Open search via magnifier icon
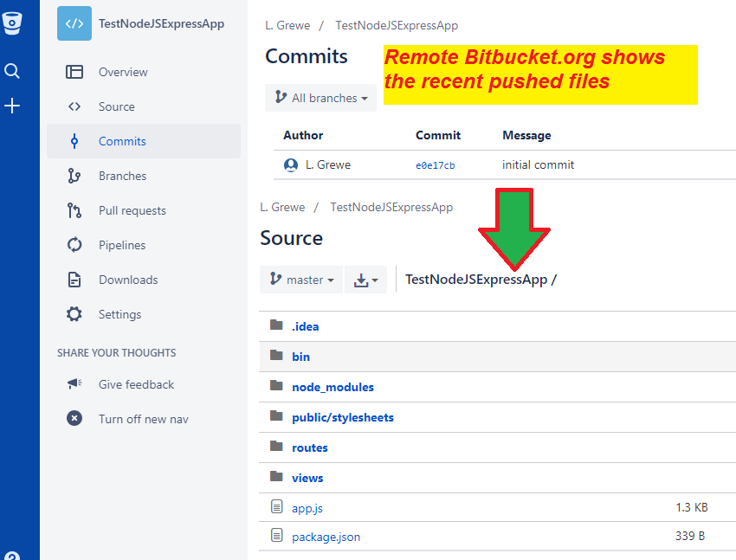This screenshot has width=736, height=560. click(12, 71)
